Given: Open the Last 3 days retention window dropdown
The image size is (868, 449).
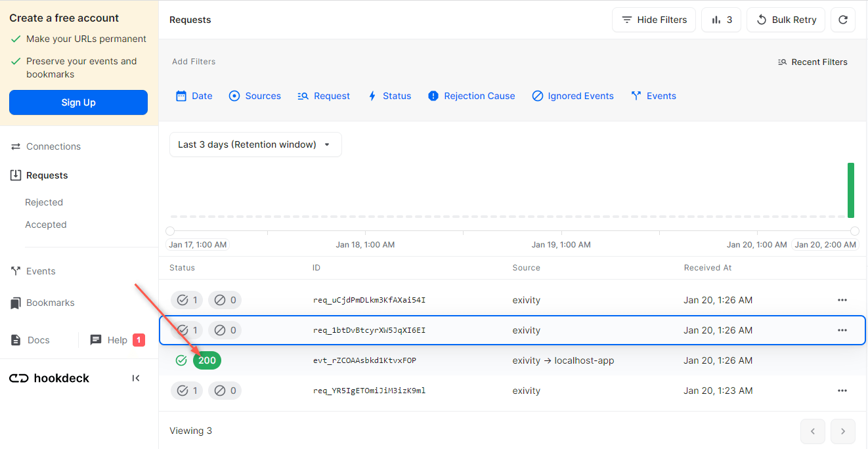Looking at the screenshot, I should (x=255, y=144).
